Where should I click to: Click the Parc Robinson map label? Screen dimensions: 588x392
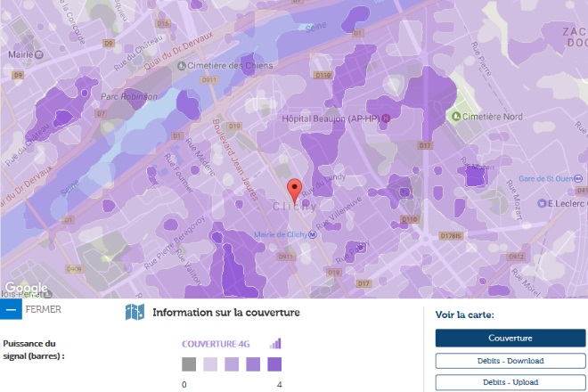(x=129, y=96)
